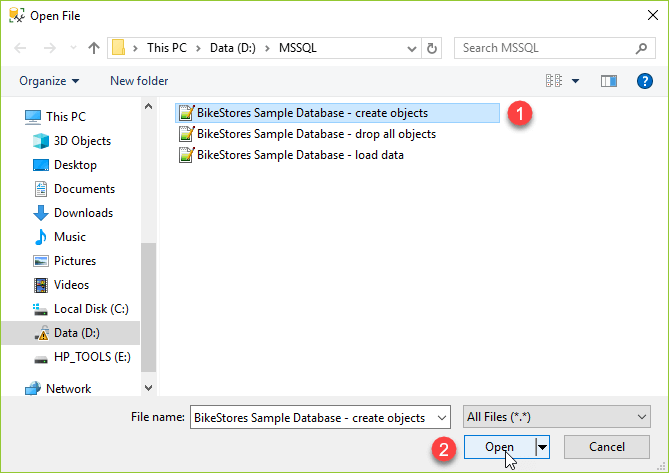Click the New folder button
The width and height of the screenshot is (669, 473).
click(x=139, y=81)
